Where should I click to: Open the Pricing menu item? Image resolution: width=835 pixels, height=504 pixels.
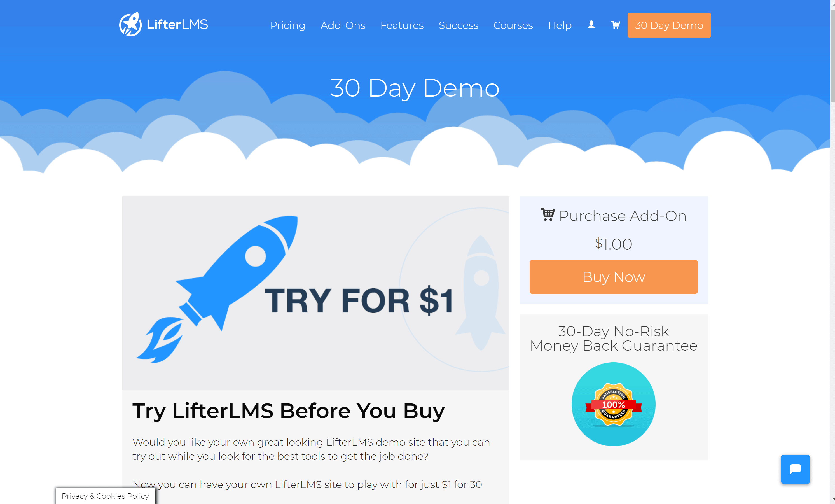pos(287,25)
